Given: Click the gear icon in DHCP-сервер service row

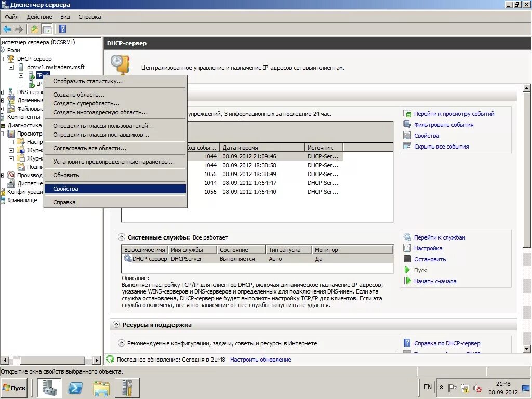Looking at the screenshot, I should tap(127, 258).
